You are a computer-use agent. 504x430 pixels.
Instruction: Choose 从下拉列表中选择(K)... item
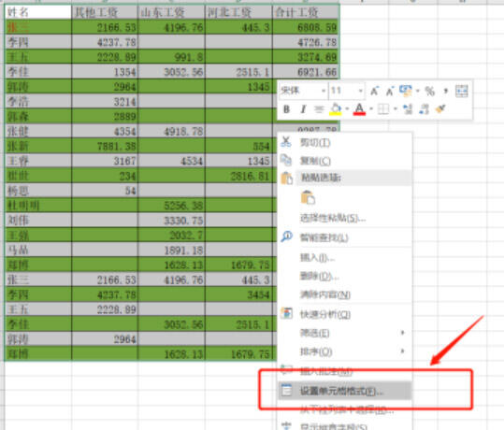tap(344, 409)
